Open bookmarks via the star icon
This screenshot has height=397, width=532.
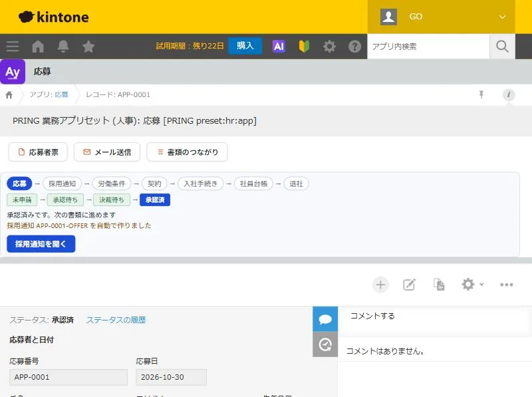pyautogui.click(x=88, y=46)
